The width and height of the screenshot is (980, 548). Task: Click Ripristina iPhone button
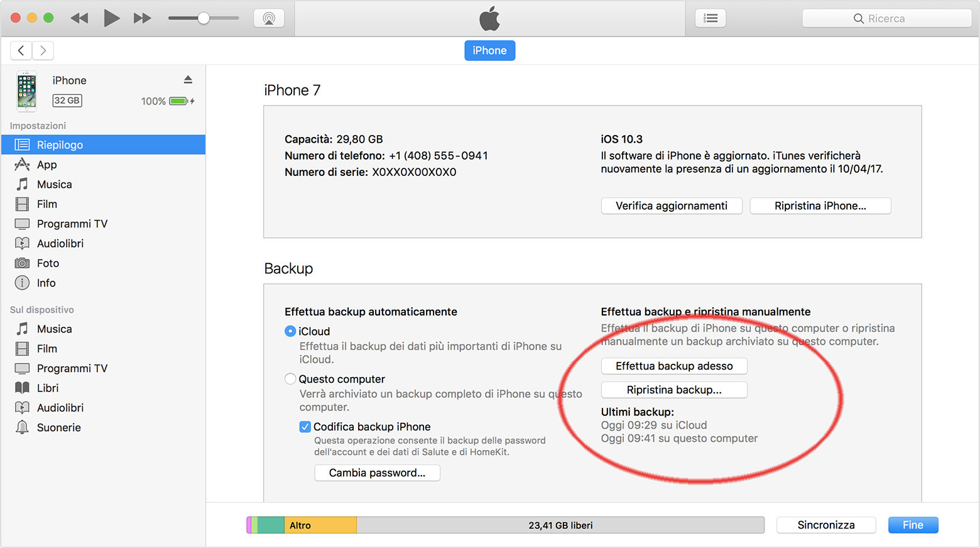pyautogui.click(x=820, y=205)
